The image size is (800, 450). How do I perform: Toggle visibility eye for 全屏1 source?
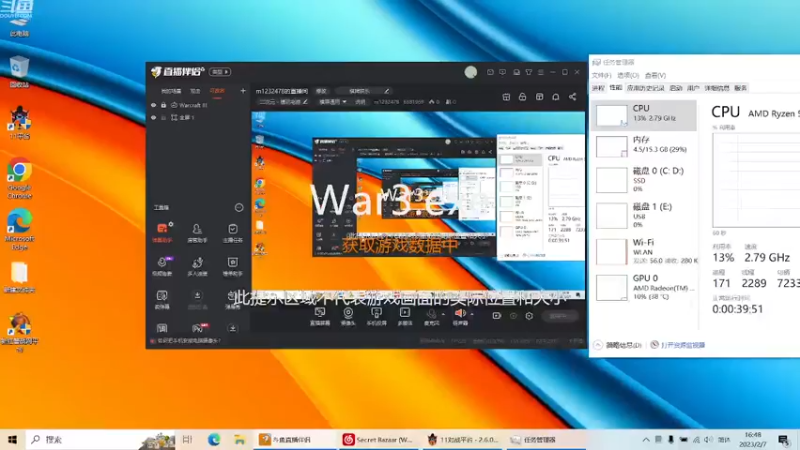click(x=154, y=117)
